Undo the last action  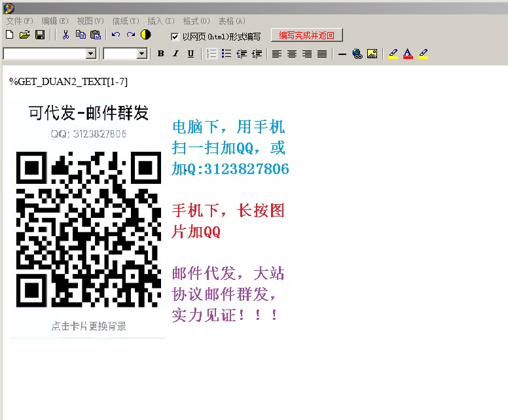point(116,35)
